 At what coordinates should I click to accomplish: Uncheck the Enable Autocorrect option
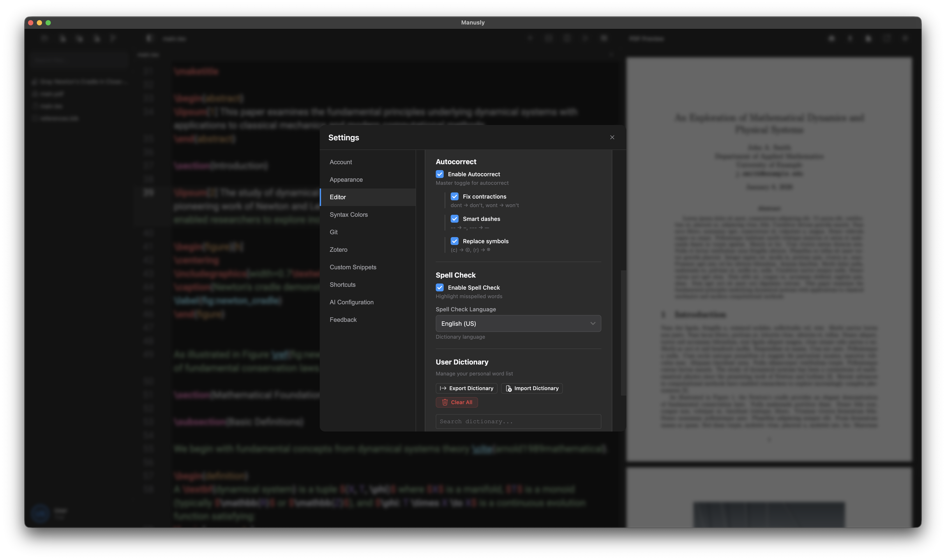coord(439,174)
